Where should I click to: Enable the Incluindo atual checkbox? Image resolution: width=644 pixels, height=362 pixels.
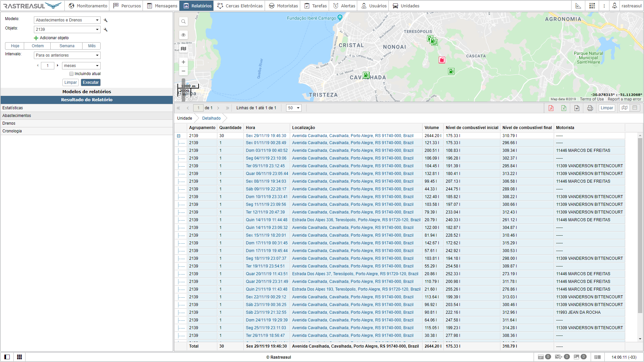(x=71, y=74)
